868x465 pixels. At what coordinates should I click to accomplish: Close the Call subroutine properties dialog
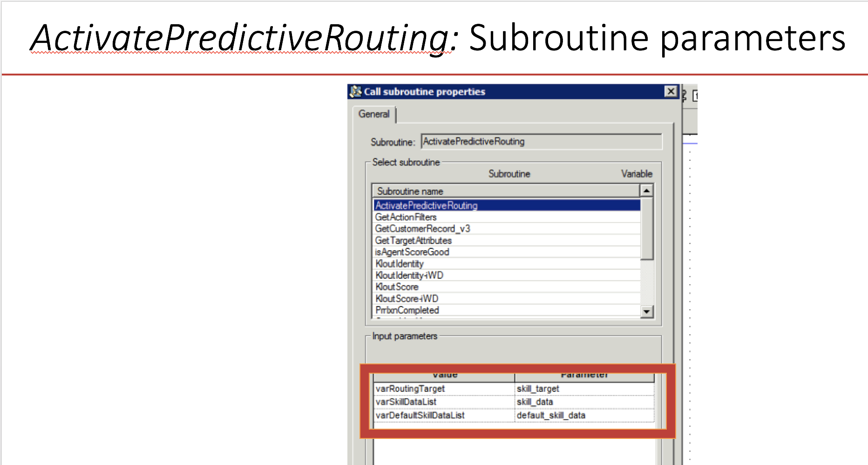pyautogui.click(x=671, y=91)
